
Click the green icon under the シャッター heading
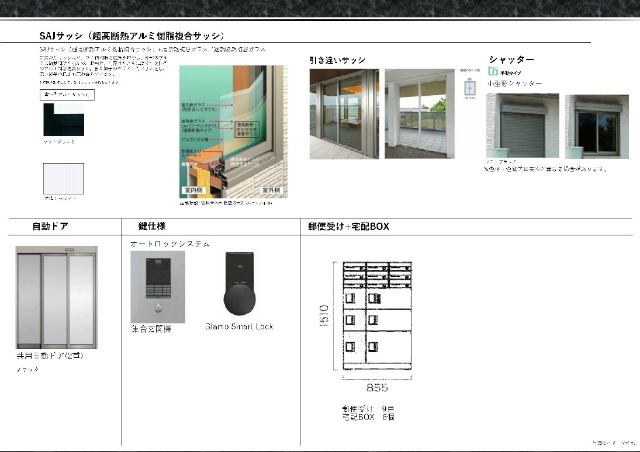[x=492, y=72]
